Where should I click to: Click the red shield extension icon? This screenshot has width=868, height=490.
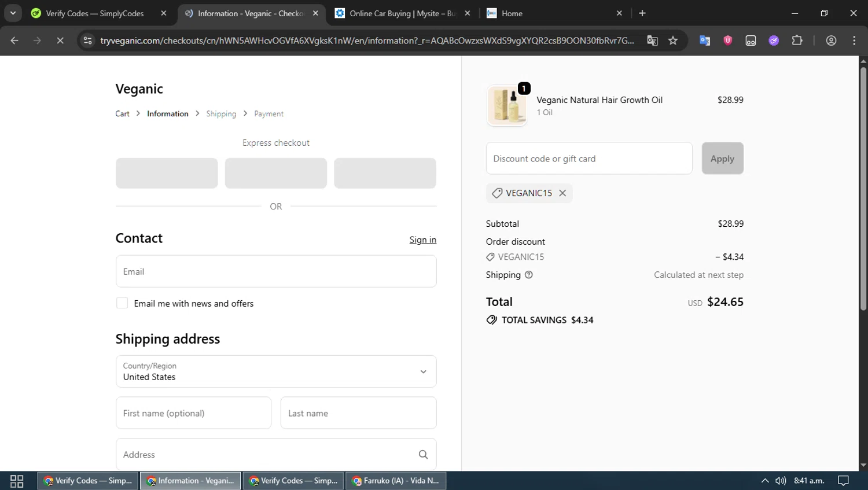pos(727,40)
